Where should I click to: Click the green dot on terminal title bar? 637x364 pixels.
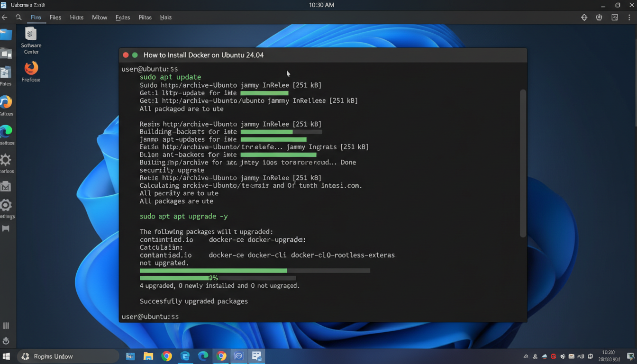click(x=135, y=55)
